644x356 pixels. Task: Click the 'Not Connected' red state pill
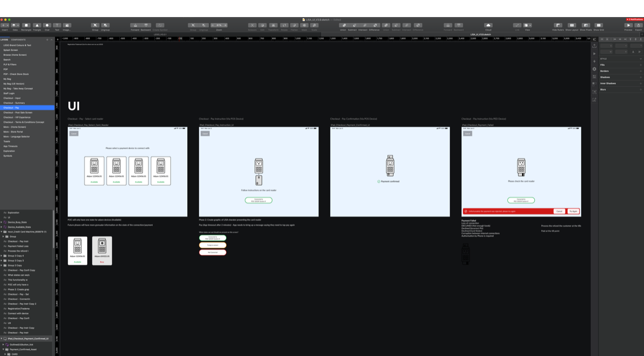coord(213,252)
